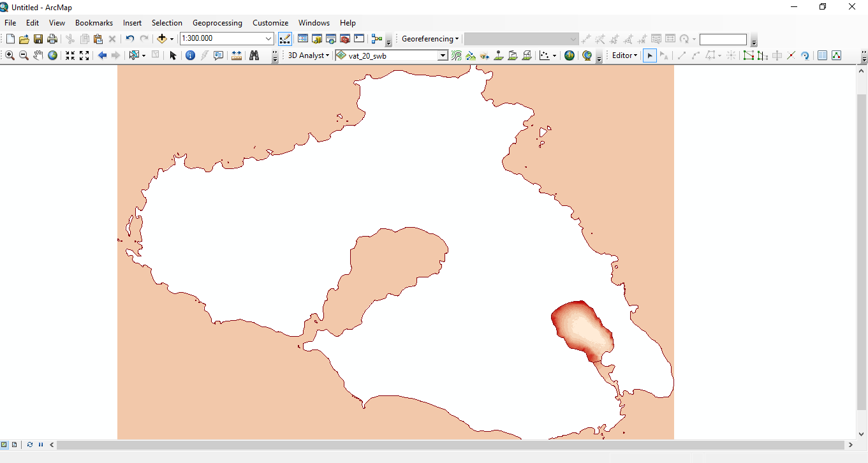Screen dimensions: 868x463
Task: Launch the ModelBuilder window icon
Action: (x=377, y=39)
